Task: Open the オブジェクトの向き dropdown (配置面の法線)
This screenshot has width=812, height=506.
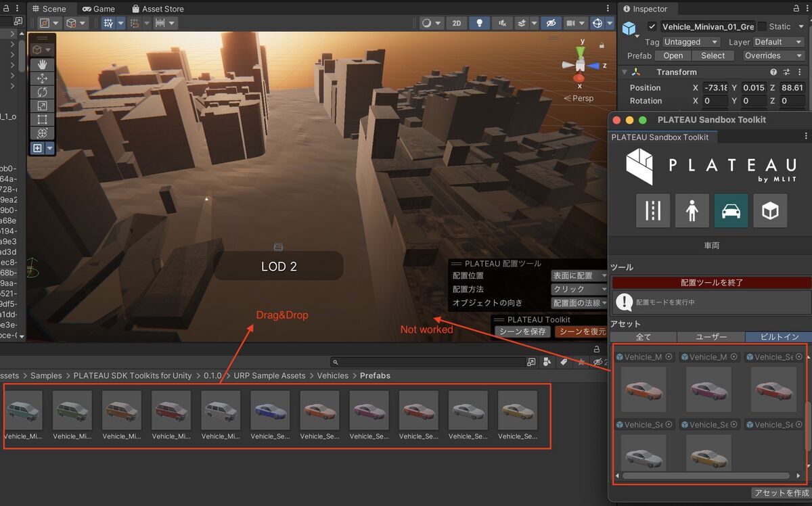Action: [579, 303]
